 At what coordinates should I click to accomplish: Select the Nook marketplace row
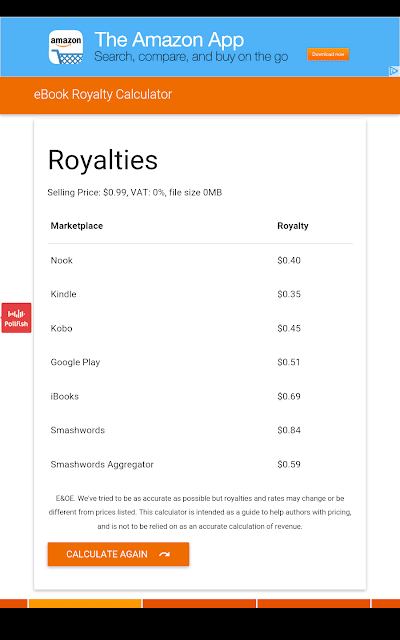pos(200,260)
